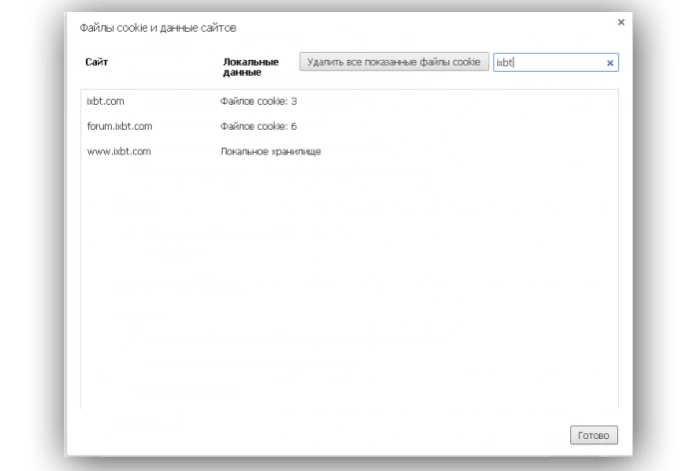
Task: Close the cookies and site data dialog
Action: (621, 22)
